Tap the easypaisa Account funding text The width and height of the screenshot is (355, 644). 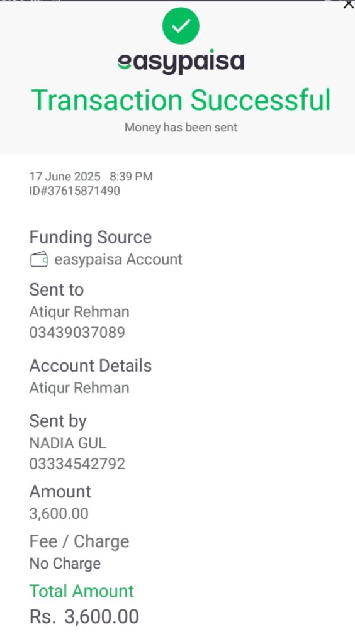[118, 260]
